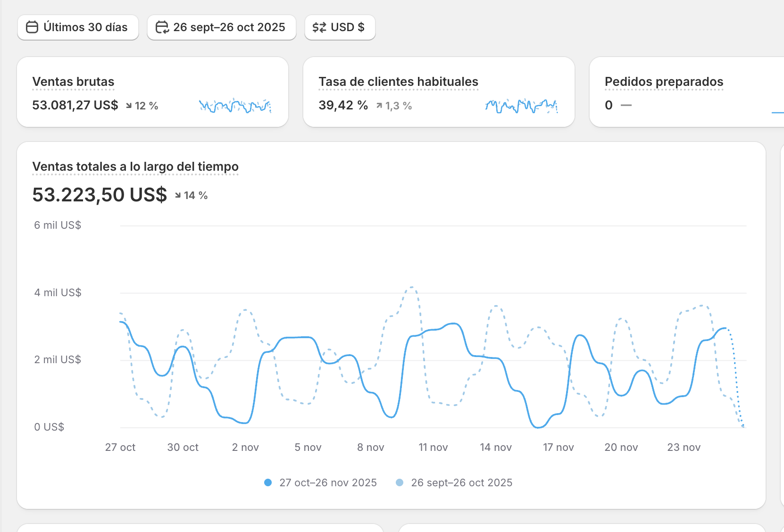
Task: Click the light blue legend dot for 26 sept–26 oct
Action: coord(400,482)
